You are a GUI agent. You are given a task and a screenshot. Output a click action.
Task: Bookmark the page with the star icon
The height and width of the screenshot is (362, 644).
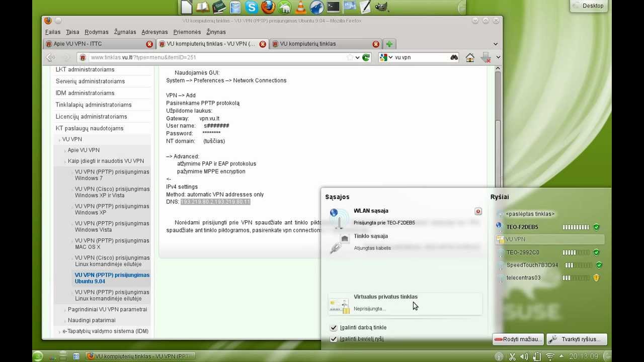point(350,58)
